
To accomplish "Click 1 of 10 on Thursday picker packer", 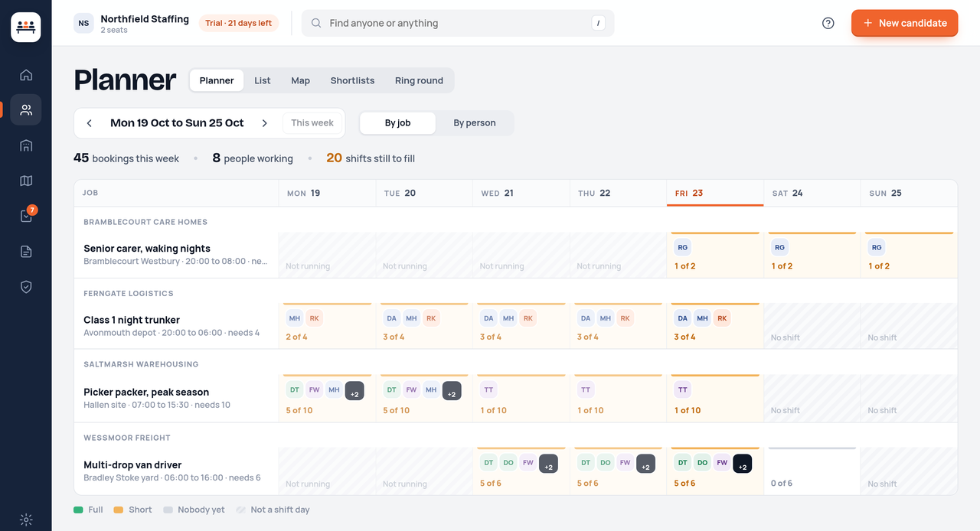I will pos(590,410).
